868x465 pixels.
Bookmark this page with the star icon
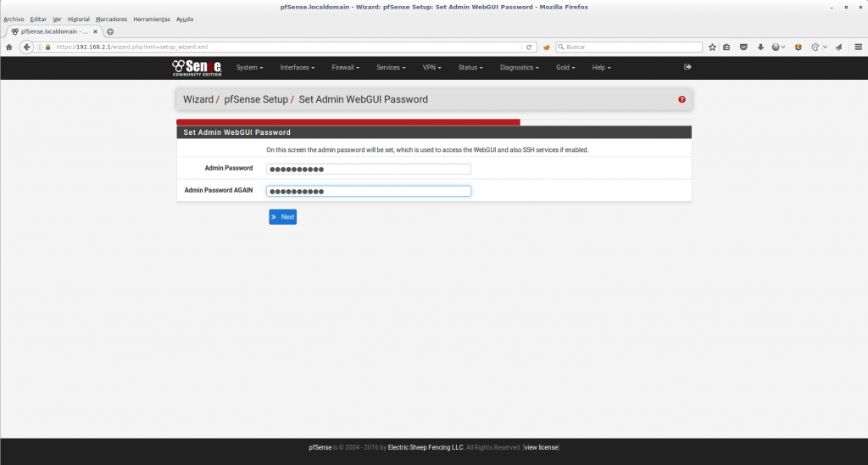pyautogui.click(x=712, y=47)
